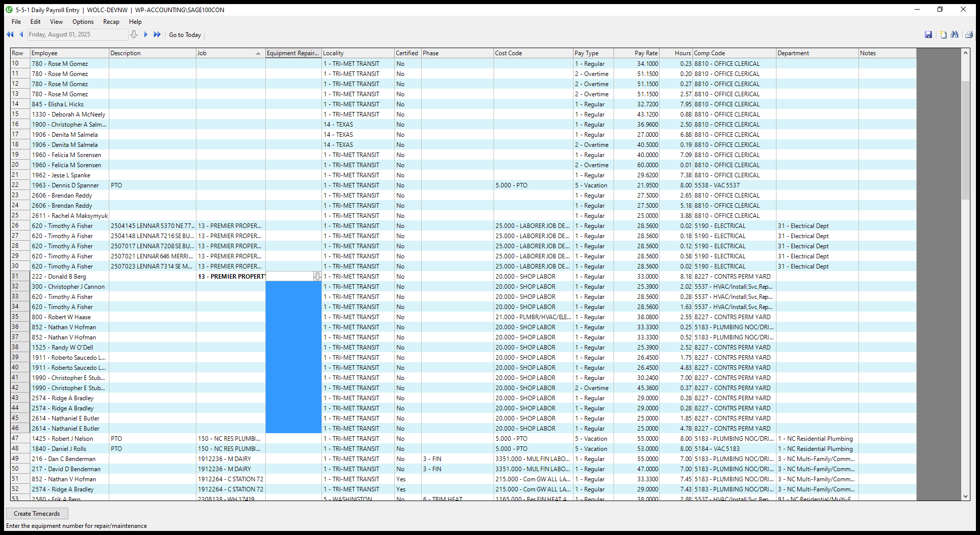Open the date picker dropdown arrow
The image size is (980, 535).
[134, 34]
